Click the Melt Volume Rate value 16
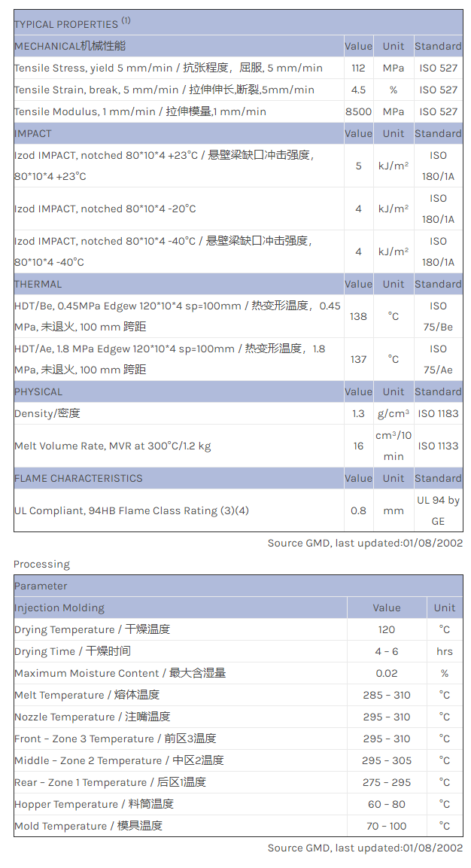 358,446
